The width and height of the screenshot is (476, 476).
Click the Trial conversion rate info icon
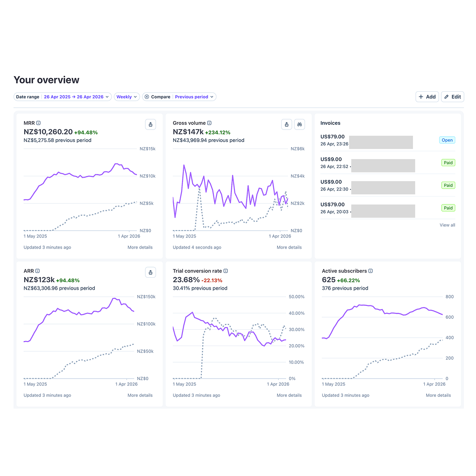coord(226,271)
